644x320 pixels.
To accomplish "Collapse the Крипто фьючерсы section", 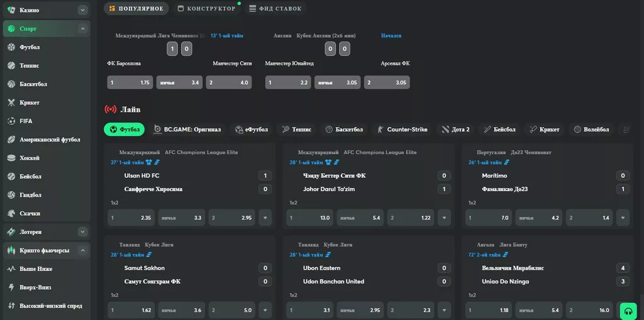I will tap(82, 250).
